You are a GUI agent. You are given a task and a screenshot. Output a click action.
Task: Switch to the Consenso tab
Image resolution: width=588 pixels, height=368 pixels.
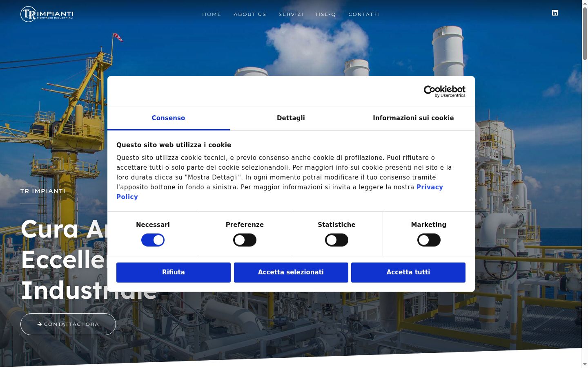tap(168, 118)
